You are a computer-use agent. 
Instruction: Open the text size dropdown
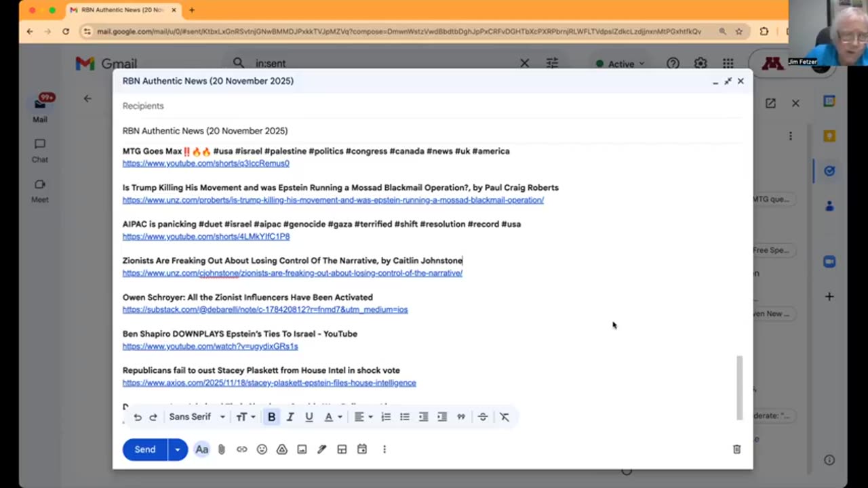point(245,417)
